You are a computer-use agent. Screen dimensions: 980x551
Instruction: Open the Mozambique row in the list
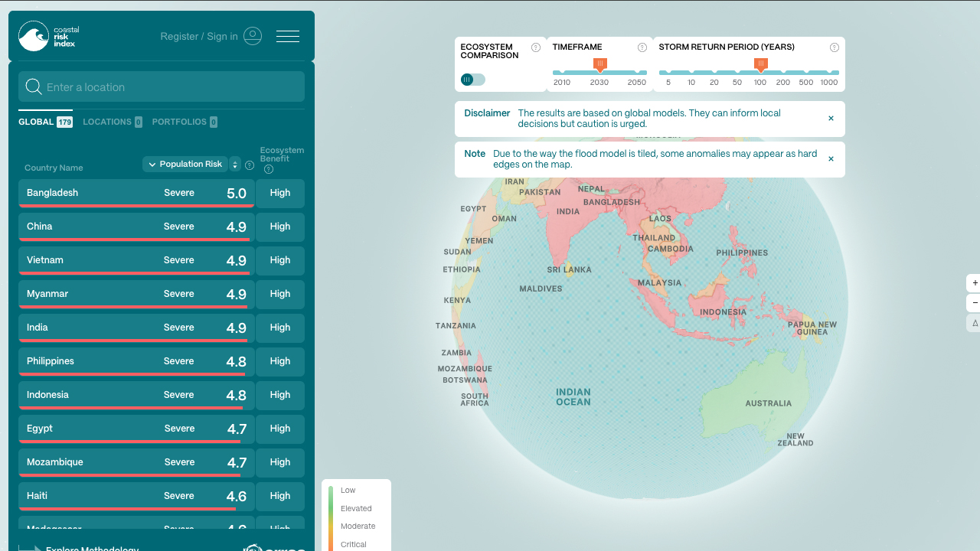pyautogui.click(x=136, y=462)
